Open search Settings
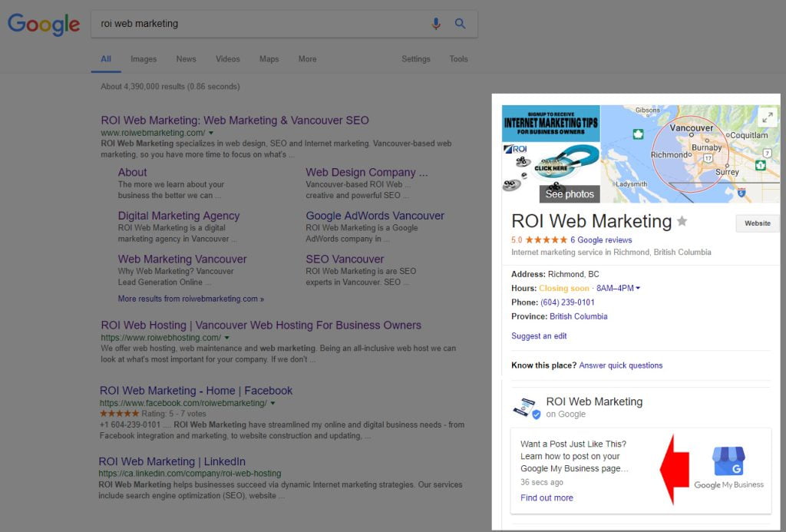Viewport: 786px width, 532px height. tap(416, 58)
